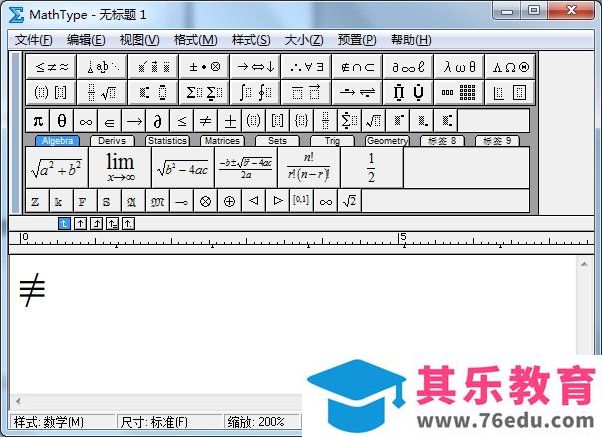Open the spaces and ellipses palette
The image size is (602, 437).
(x=103, y=67)
